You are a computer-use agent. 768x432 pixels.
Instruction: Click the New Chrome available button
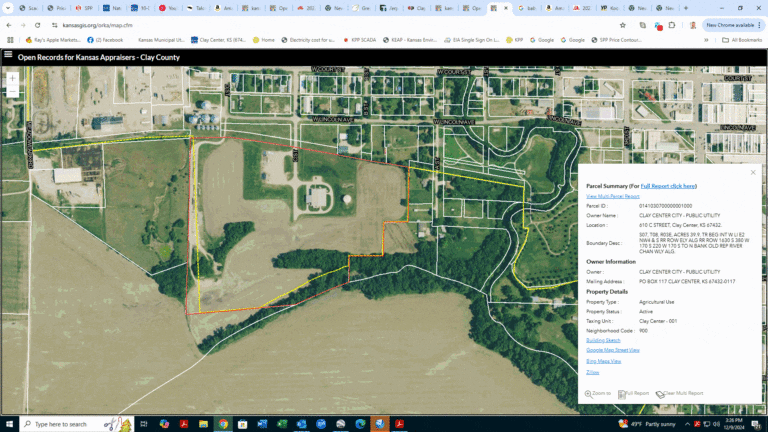pyautogui.click(x=728, y=25)
